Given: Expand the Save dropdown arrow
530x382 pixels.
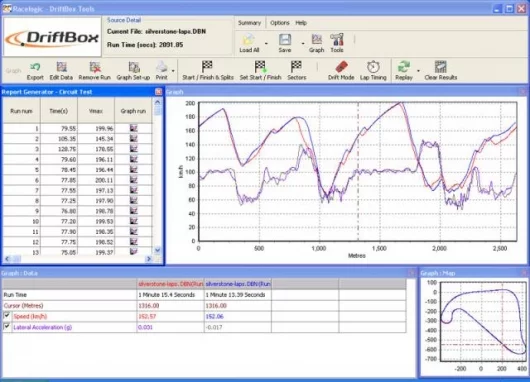Looking at the screenshot, I should [303, 43].
